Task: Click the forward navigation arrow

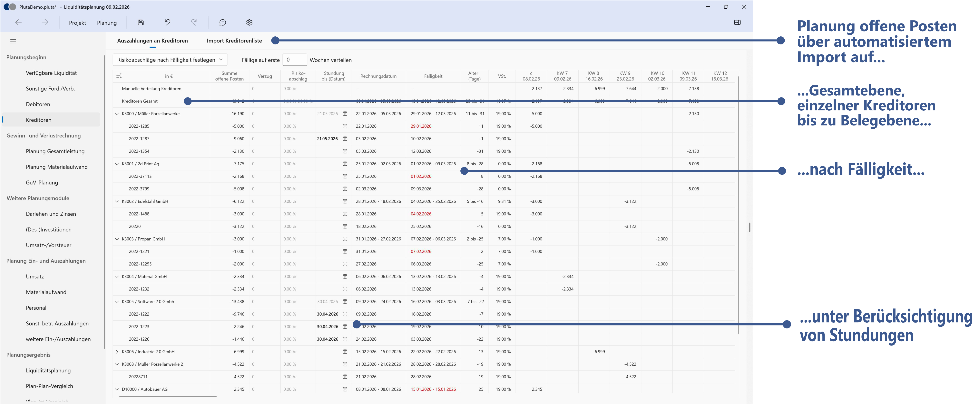Action: tap(45, 23)
